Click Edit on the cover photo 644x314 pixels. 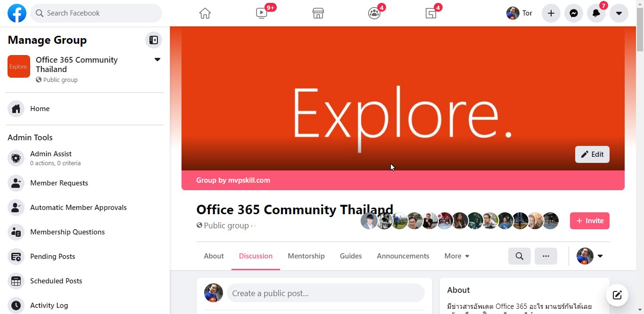[x=592, y=154]
